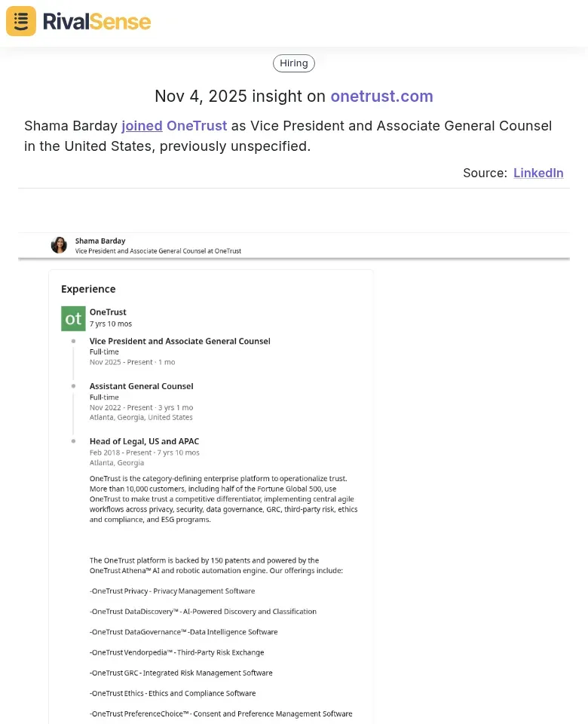This screenshot has width=588, height=724.
Task: Select the Vice President and Associate General Counsel entry
Action: pyautogui.click(x=179, y=341)
